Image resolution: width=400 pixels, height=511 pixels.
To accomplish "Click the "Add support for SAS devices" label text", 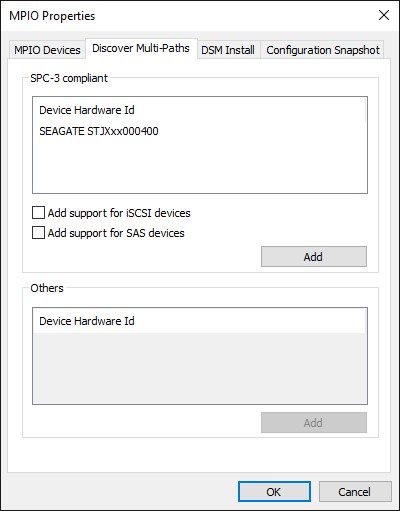I will 116,233.
